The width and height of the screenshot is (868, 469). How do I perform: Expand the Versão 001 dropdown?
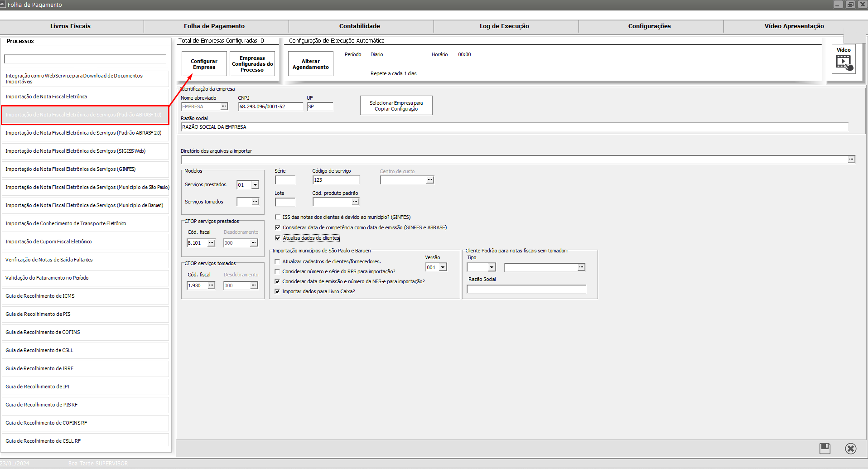443,267
